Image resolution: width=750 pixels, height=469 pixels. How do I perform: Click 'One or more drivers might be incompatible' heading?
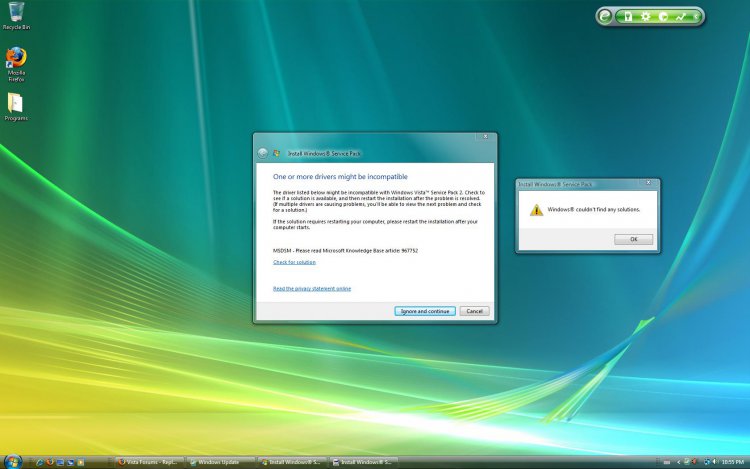340,176
